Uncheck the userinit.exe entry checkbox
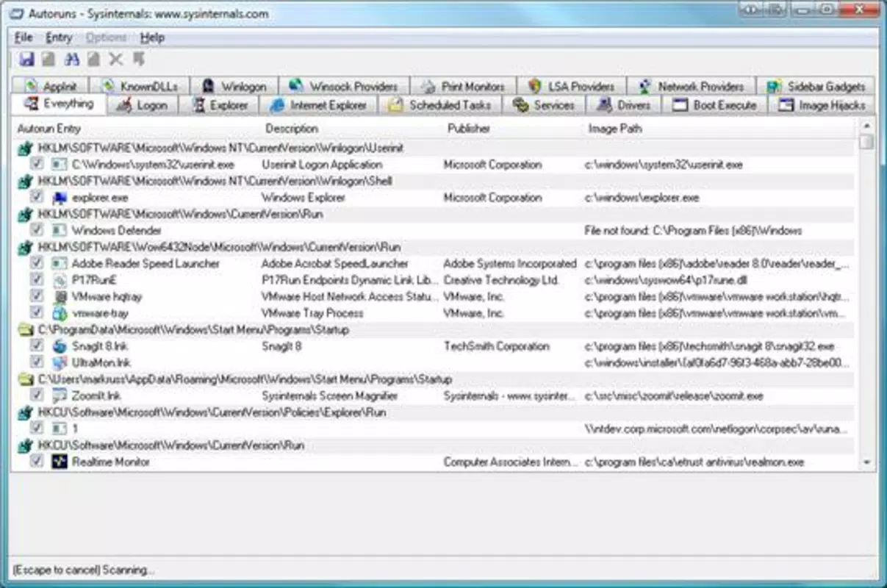Viewport: 887px width, 588px height. click(36, 165)
